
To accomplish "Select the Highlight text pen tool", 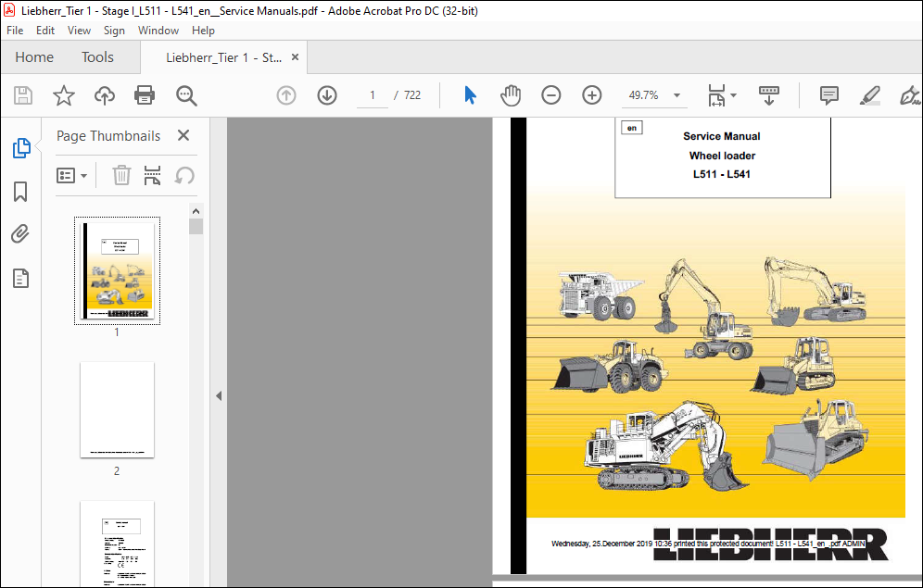I will [x=869, y=95].
